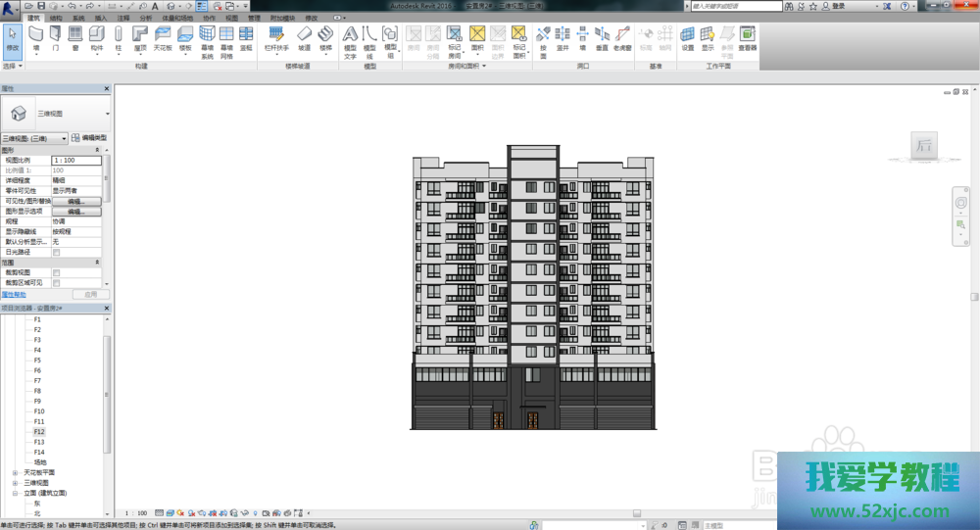Select the Door (门) tool
980x530 pixels.
(x=56, y=37)
